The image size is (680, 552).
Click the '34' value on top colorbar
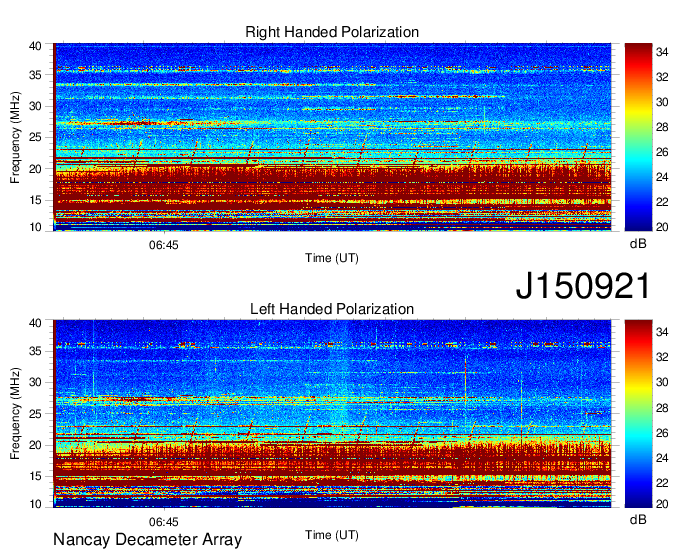click(662, 52)
